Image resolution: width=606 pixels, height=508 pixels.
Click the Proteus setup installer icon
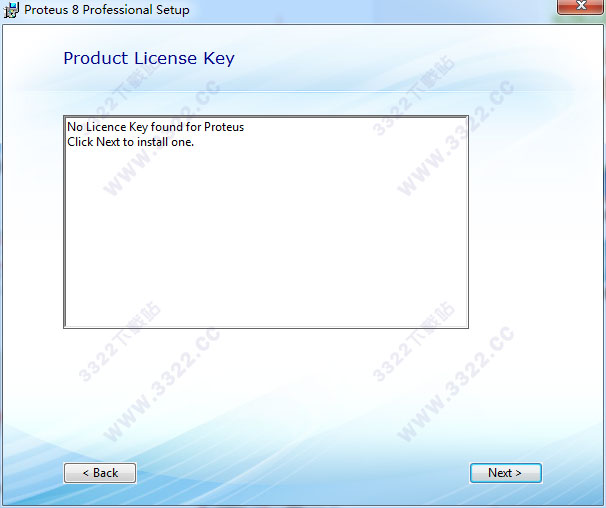point(11,10)
